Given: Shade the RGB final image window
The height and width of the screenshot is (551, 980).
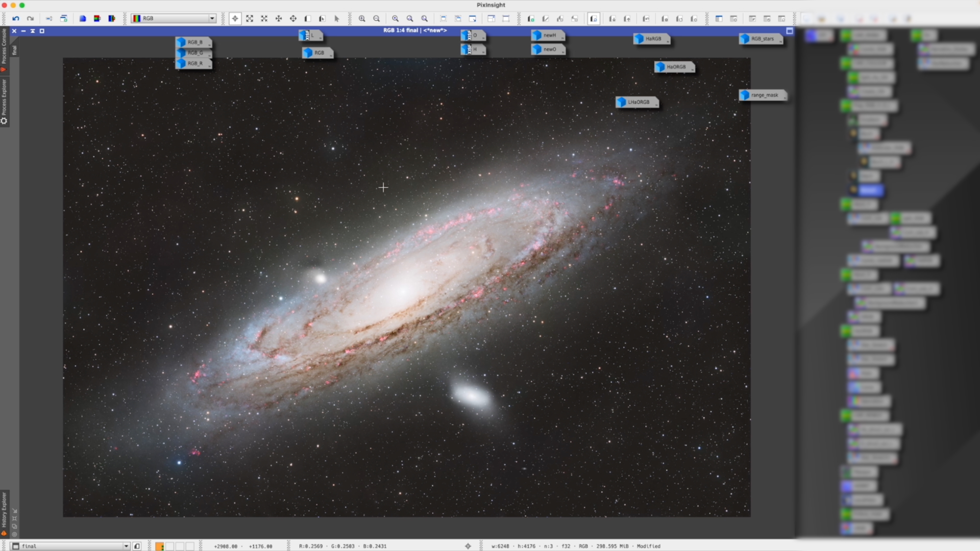Looking at the screenshot, I should point(33,31).
